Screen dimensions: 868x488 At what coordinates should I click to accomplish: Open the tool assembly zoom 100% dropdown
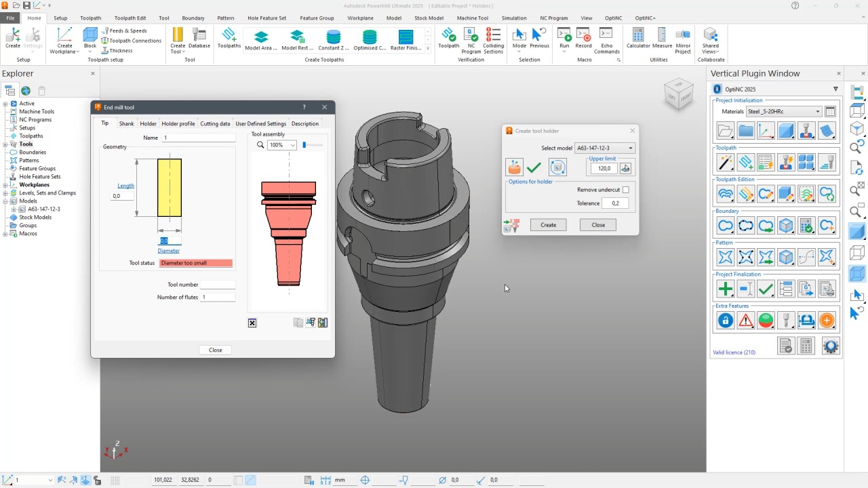tap(282, 145)
